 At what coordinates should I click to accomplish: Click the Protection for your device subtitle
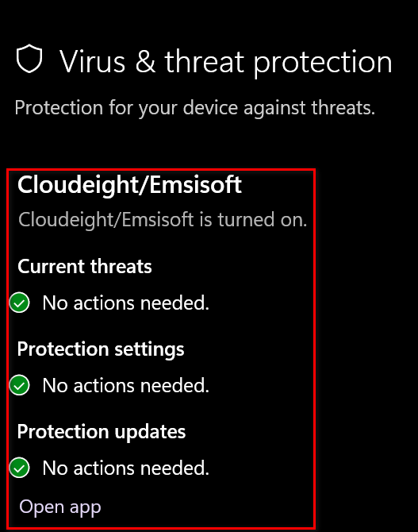(195, 108)
